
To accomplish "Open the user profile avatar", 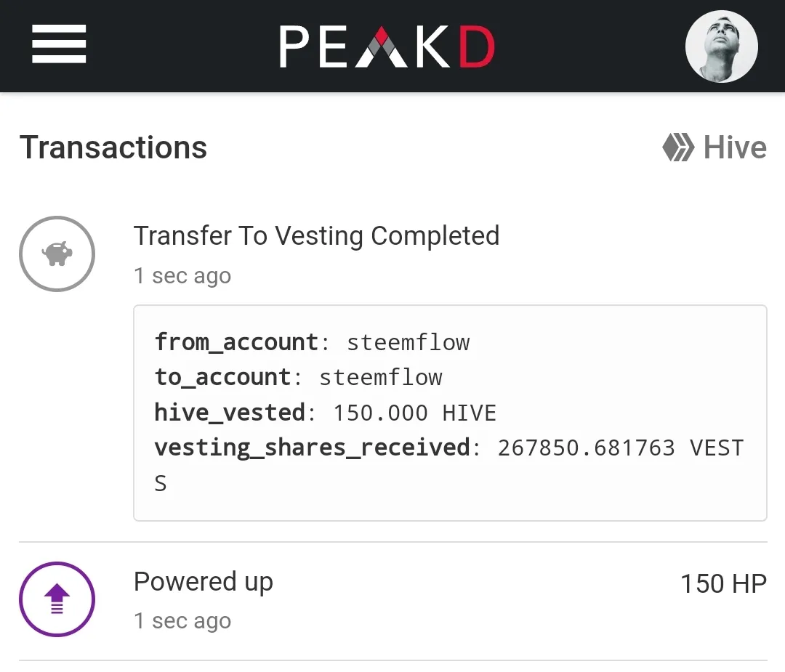I will tap(722, 46).
